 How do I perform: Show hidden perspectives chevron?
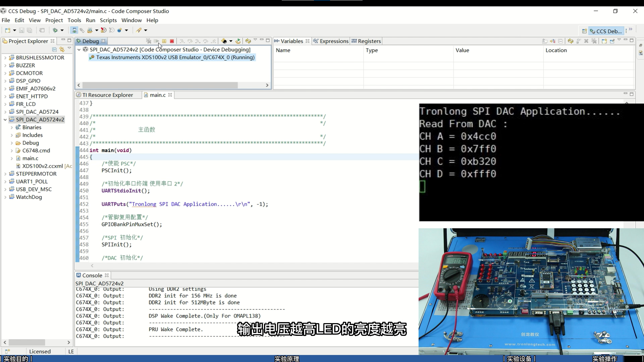tap(631, 29)
